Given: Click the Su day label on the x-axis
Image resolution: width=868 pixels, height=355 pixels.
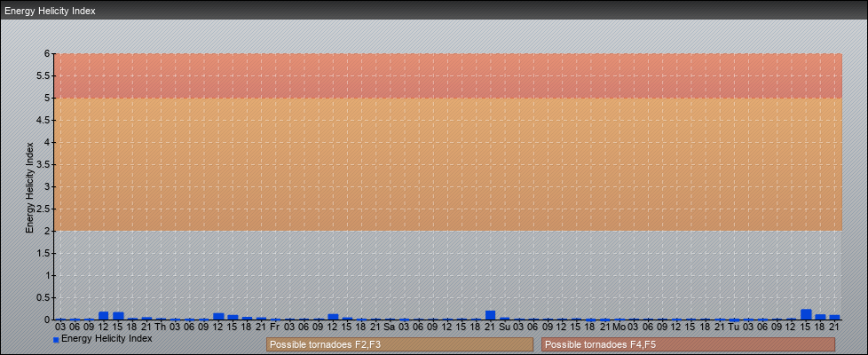Looking at the screenshot, I should 504,327.
